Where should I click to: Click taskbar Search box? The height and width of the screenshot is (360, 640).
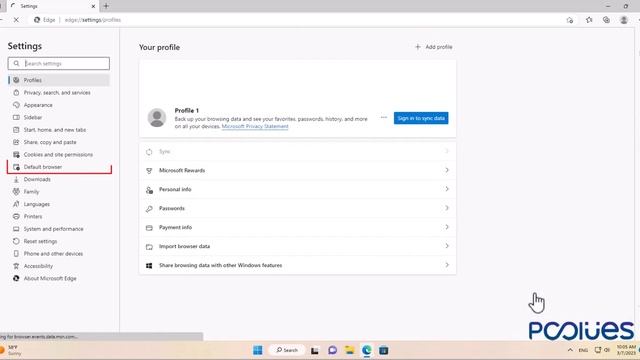pyautogui.click(x=287, y=350)
